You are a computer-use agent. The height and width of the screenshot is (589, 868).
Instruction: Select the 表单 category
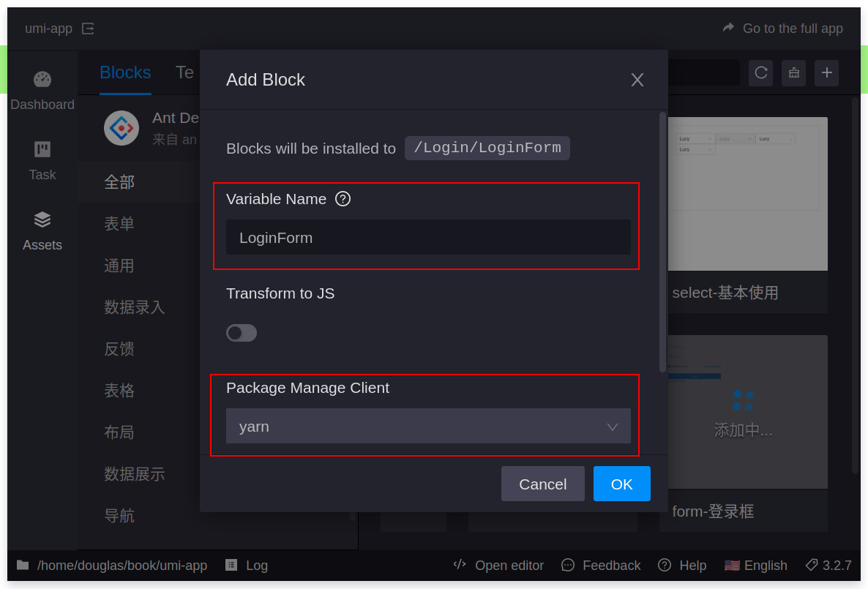119,223
